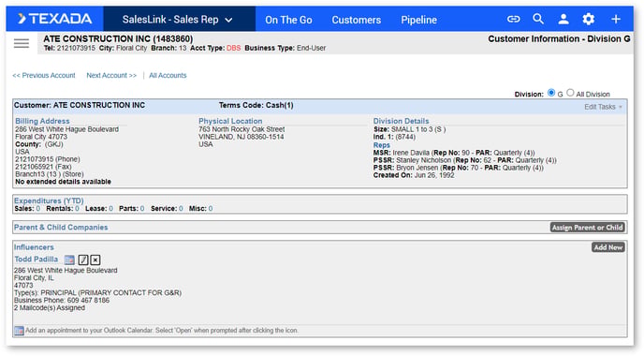This screenshot has width=644, height=356.
Task: Click Misc expenditure value 0
Action: point(211,209)
